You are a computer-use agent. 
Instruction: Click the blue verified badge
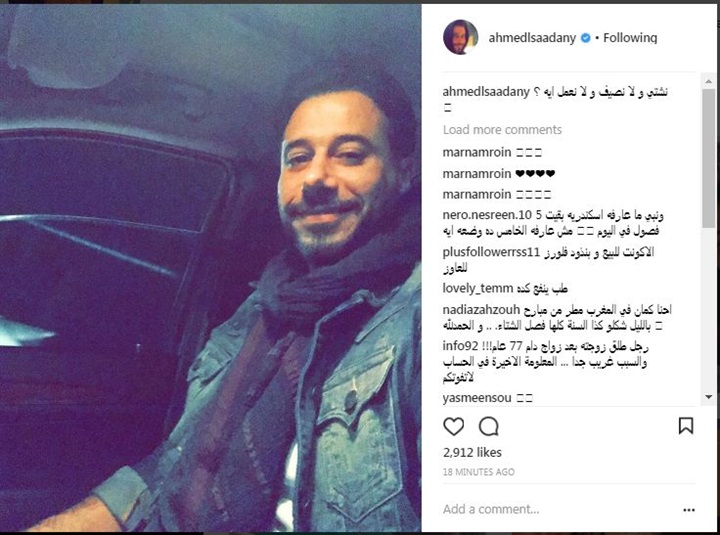[x=585, y=38]
